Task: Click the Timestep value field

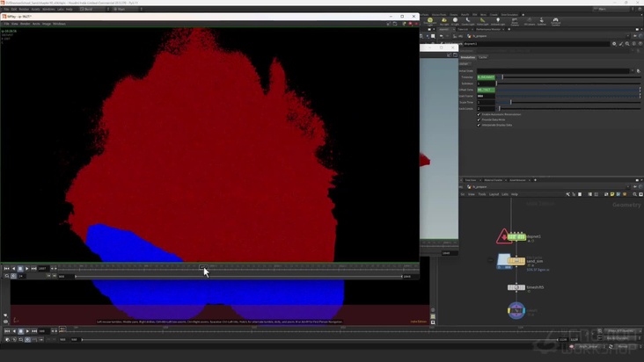Action: 487,77
